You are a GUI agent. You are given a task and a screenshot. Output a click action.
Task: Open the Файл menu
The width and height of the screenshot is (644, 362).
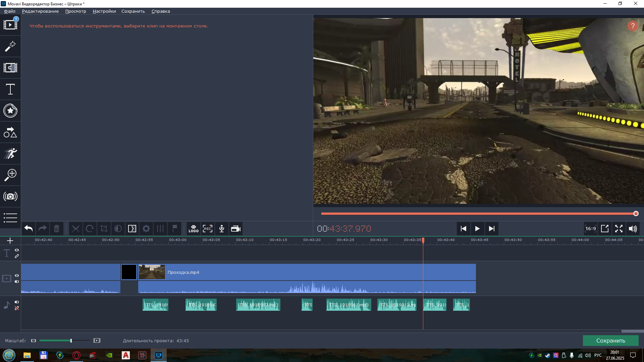(x=10, y=11)
